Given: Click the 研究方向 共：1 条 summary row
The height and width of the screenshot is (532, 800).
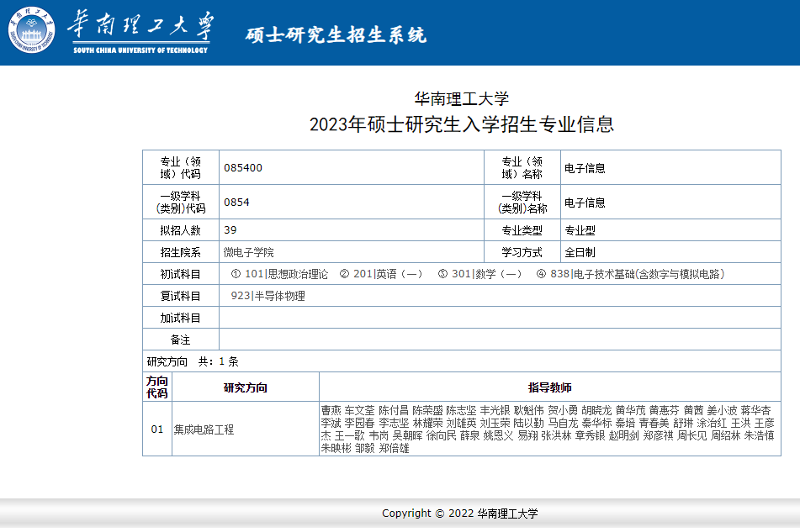Looking at the screenshot, I should (461, 361).
